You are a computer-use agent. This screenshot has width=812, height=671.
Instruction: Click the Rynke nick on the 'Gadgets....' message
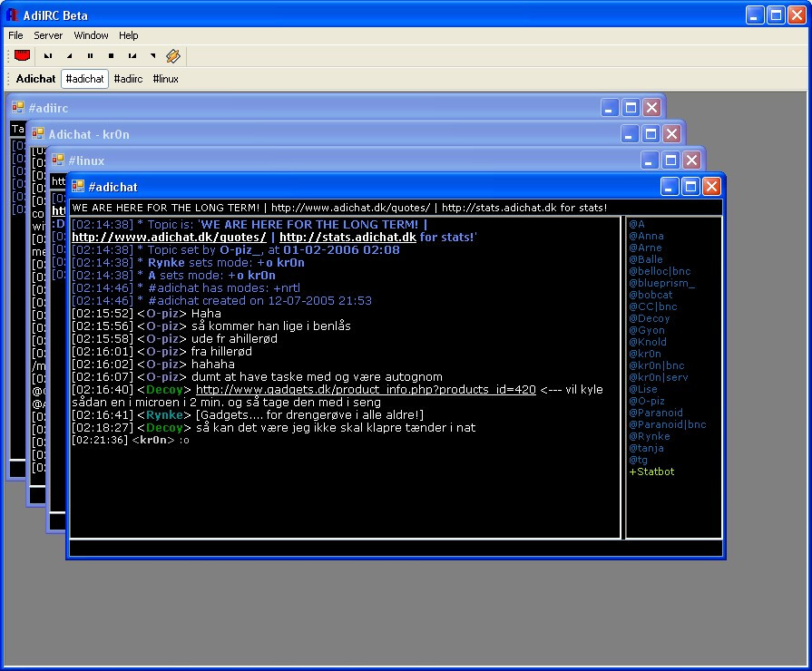164,414
